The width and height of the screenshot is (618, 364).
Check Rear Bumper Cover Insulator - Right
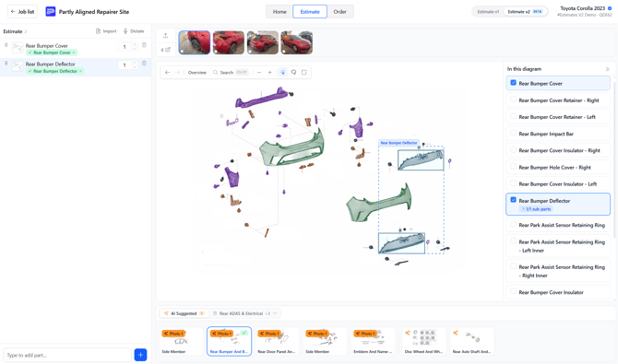(513, 149)
